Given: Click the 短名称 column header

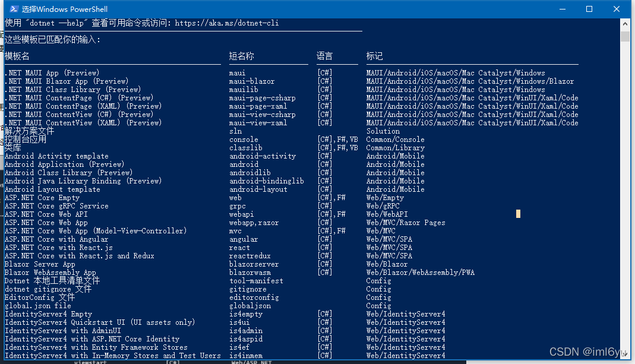Looking at the screenshot, I should coord(241,56).
